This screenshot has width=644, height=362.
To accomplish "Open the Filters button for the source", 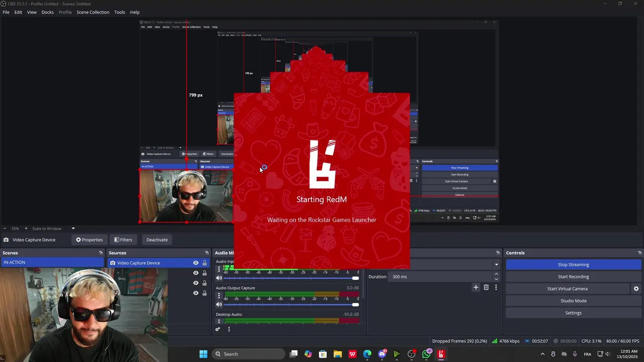I will pyautogui.click(x=123, y=240).
